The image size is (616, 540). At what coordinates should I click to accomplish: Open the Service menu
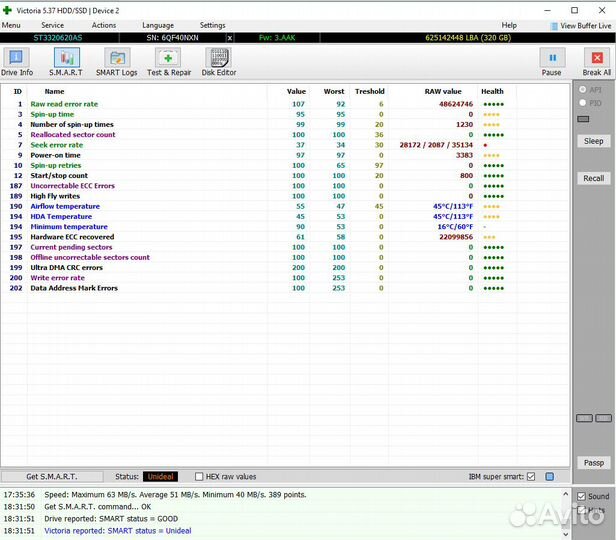pyautogui.click(x=52, y=25)
